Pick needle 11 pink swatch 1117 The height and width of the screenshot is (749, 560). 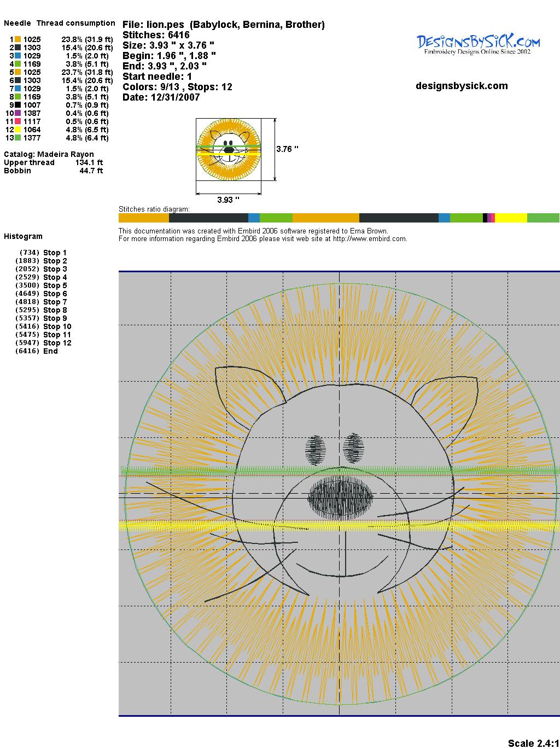pyautogui.click(x=18, y=121)
